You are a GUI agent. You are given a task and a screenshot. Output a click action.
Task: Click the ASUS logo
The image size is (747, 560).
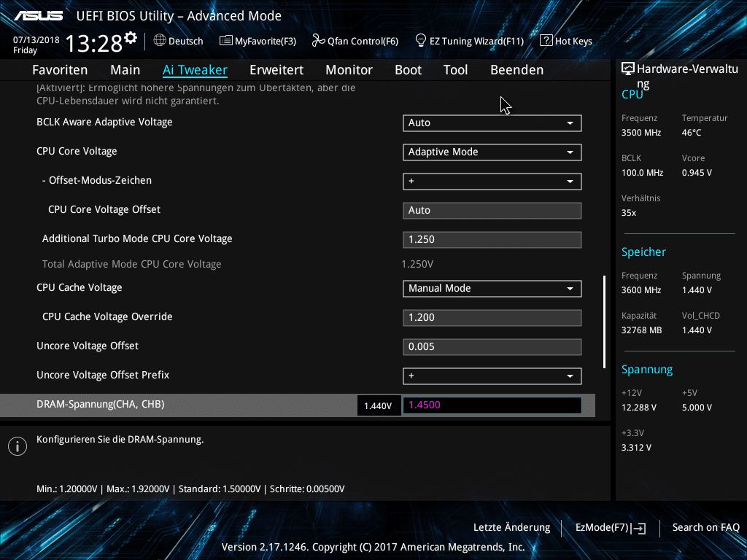pos(38,16)
